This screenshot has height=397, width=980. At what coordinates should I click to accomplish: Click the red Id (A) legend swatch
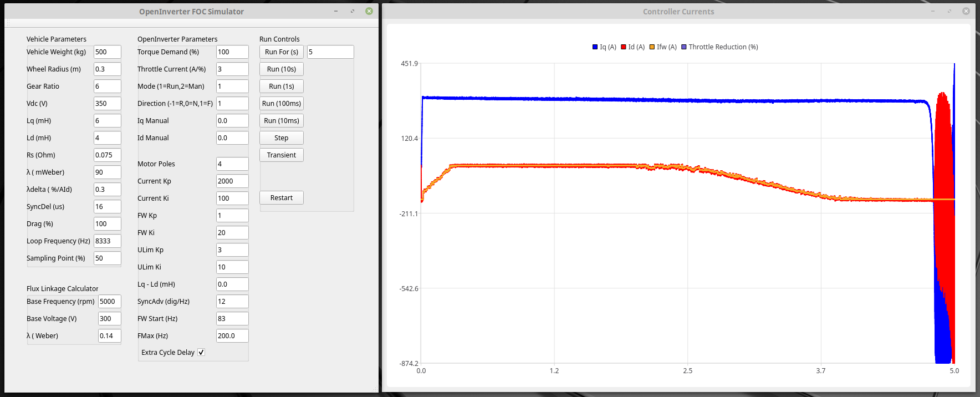tap(624, 47)
